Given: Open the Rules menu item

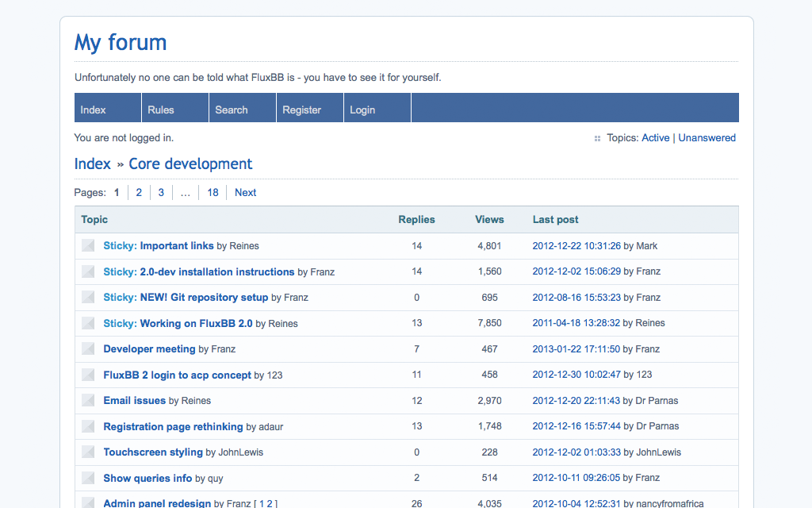Looking at the screenshot, I should (x=161, y=110).
